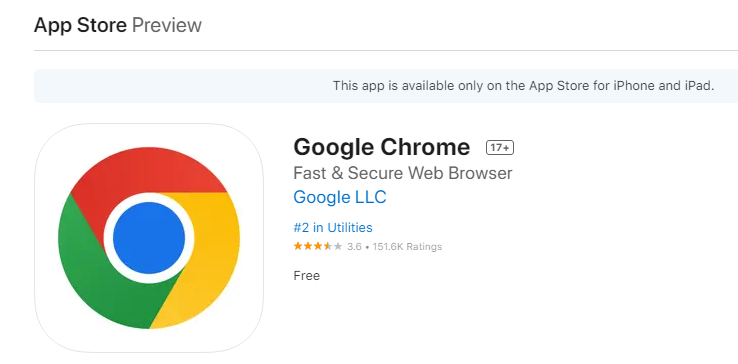
Task: Click the 151.6K Ratings text
Action: [x=407, y=246]
